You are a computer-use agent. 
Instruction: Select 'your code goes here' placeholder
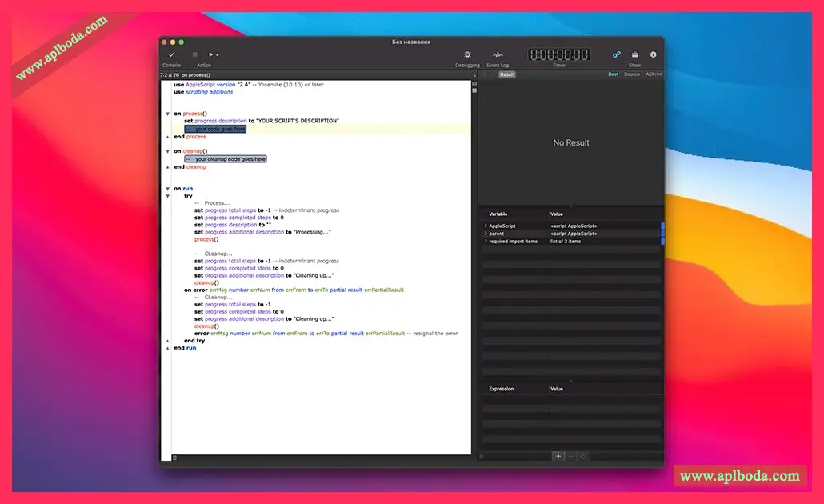click(x=215, y=129)
